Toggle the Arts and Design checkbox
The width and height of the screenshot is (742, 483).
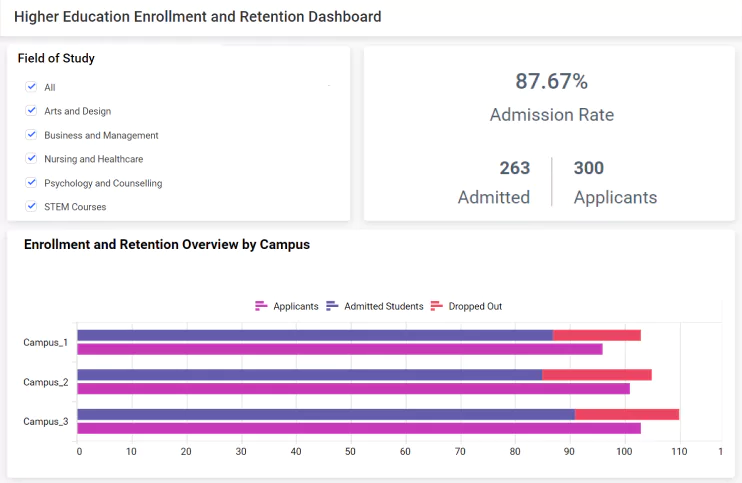coord(31,111)
